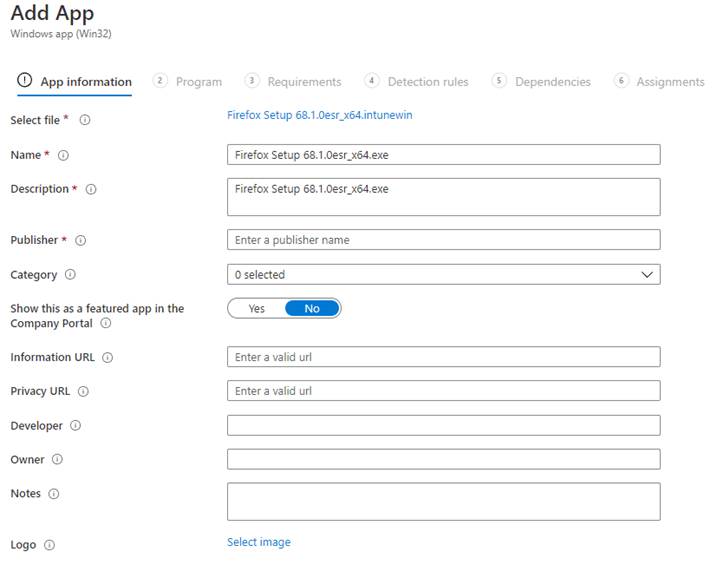The image size is (717, 565).
Task: Open info tooltip next to Select file
Action: pyautogui.click(x=85, y=120)
